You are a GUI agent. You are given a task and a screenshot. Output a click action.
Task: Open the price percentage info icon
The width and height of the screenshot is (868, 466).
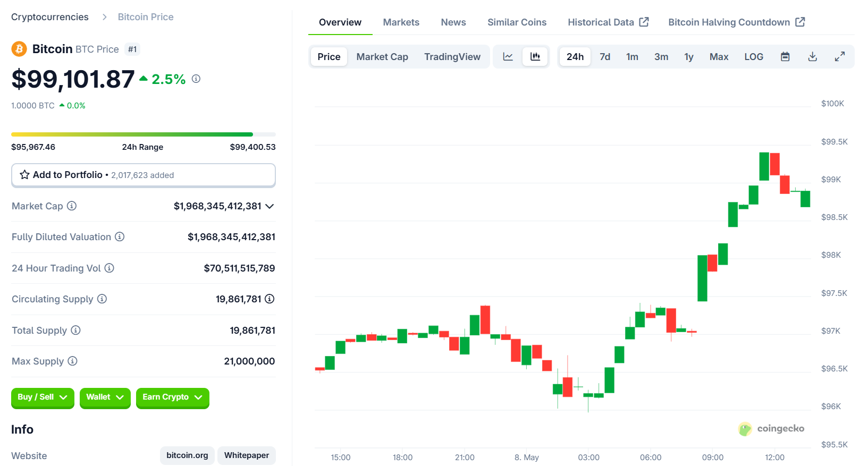[196, 79]
